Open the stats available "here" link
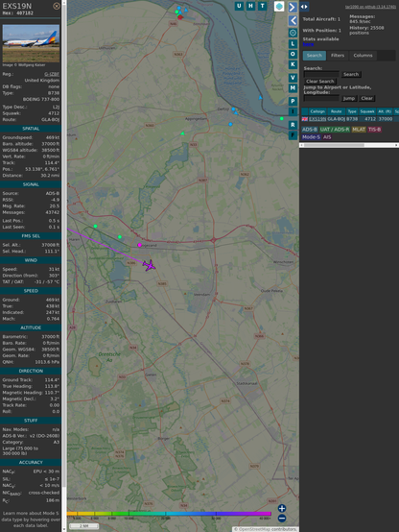 (x=308, y=44)
